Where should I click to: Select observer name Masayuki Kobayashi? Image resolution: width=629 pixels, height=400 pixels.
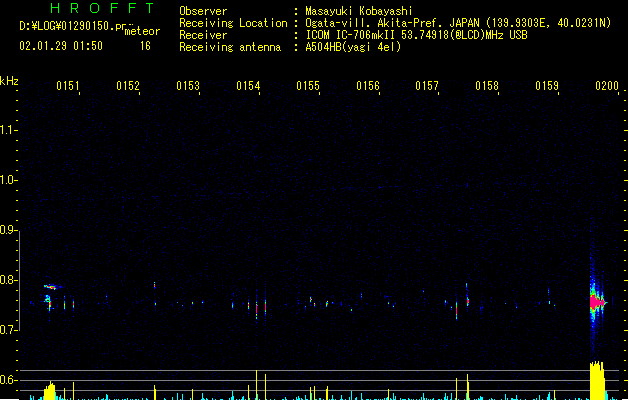(359, 11)
